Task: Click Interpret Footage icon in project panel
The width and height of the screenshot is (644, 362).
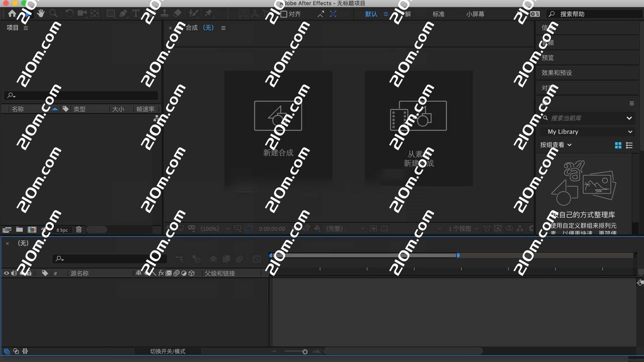Action: pyautogui.click(x=7, y=230)
